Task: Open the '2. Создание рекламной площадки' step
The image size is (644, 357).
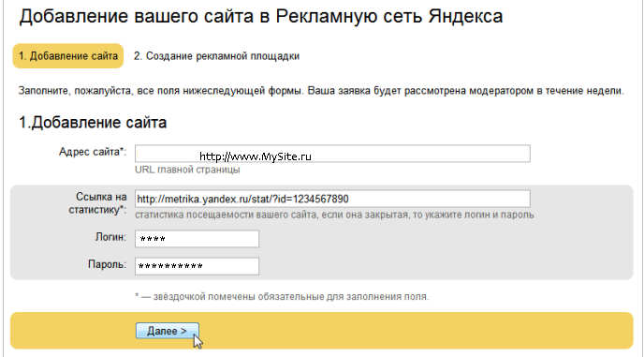Action: pos(216,56)
